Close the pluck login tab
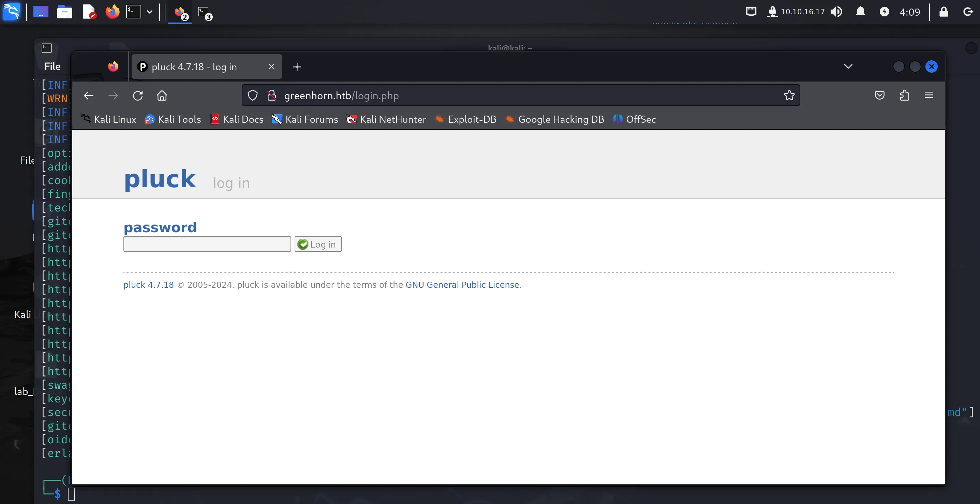The width and height of the screenshot is (980, 504). click(271, 66)
